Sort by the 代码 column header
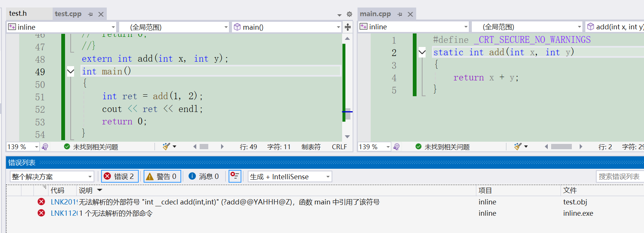Image resolution: width=644 pixels, height=233 pixels. pos(58,191)
